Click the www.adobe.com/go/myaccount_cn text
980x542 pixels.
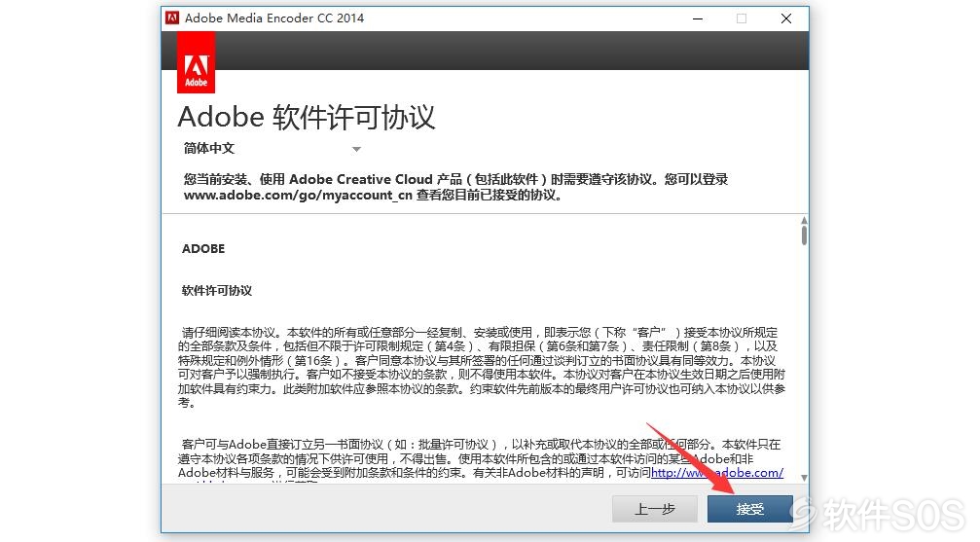298,195
